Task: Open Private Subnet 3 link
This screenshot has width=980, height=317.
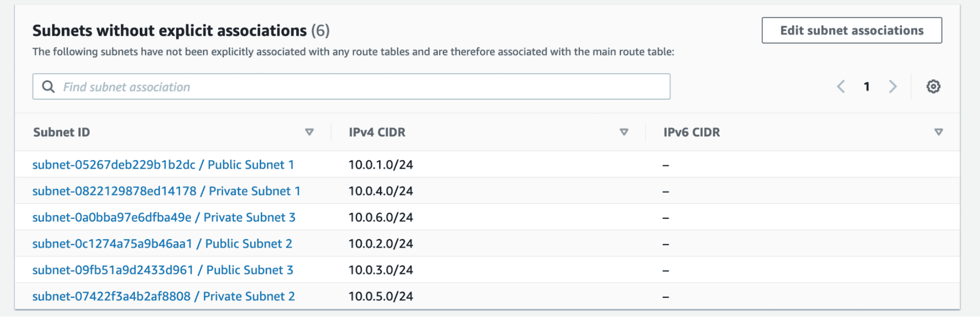Action: (164, 217)
